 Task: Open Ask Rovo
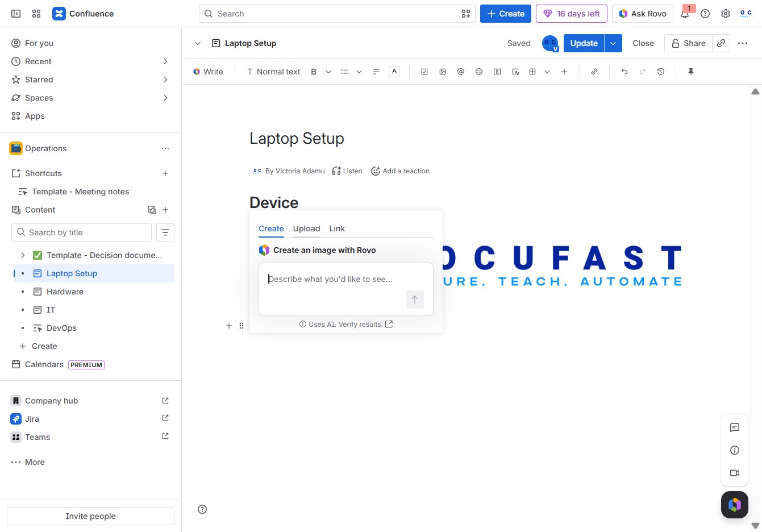tap(643, 14)
